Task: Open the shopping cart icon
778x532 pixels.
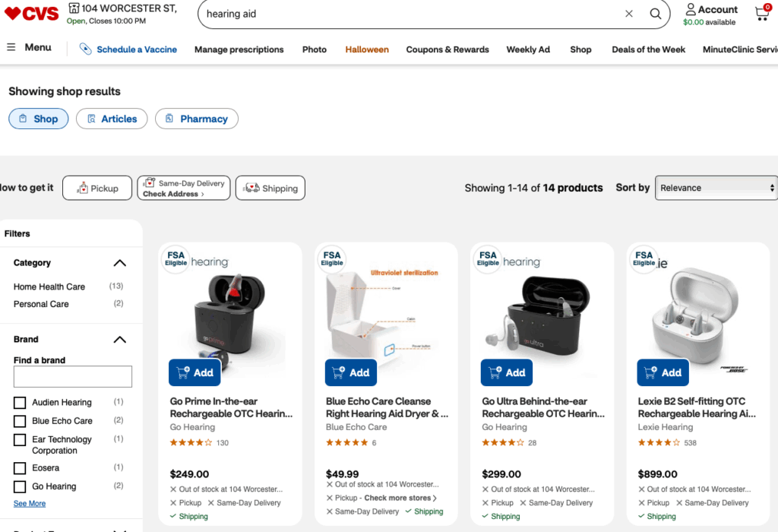Action: tap(761, 13)
